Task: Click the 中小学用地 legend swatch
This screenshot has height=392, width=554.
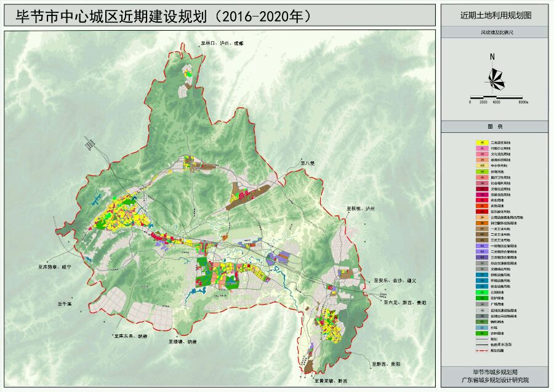Action: [x=483, y=166]
